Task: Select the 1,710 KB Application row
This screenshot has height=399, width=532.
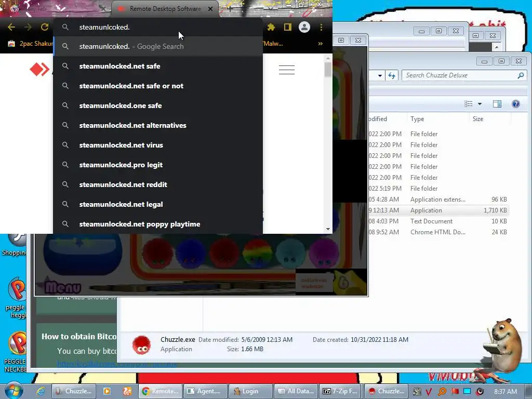Action: tap(438, 210)
